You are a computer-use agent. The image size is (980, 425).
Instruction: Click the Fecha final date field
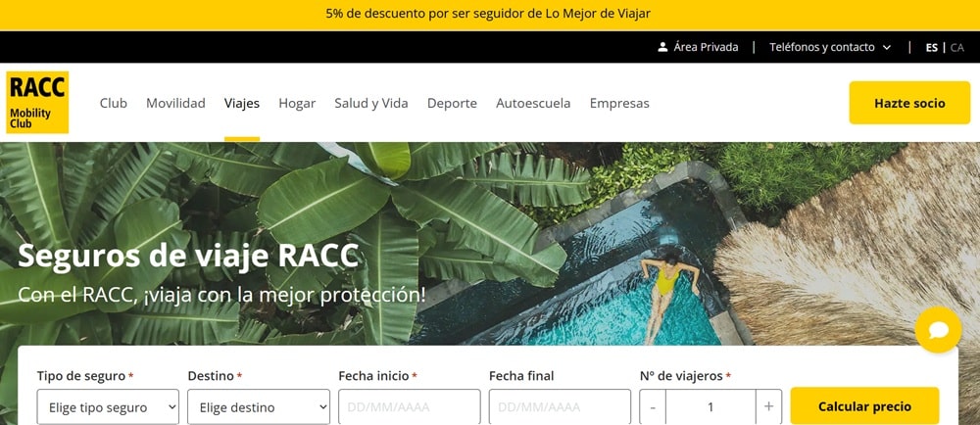(560, 407)
